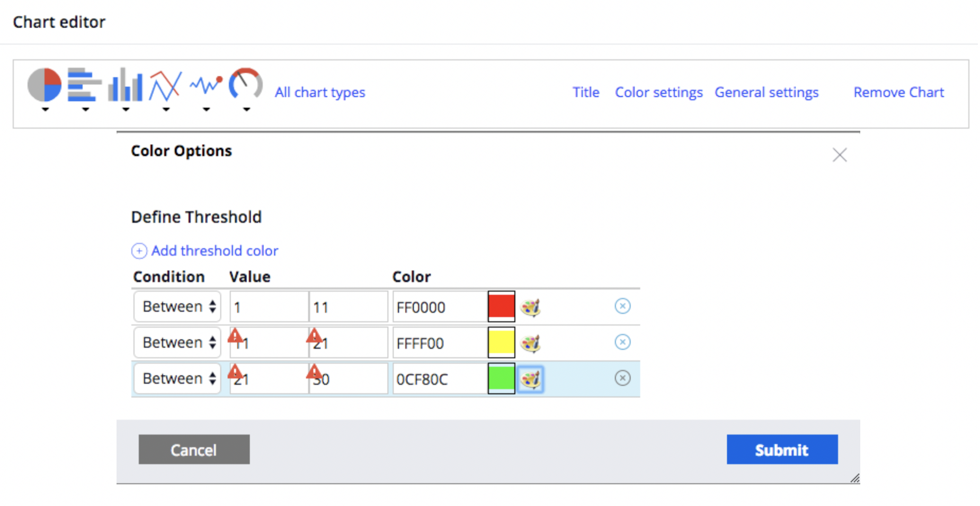The height and width of the screenshot is (506, 980).
Task: Click warning icon on FFFF00 row upper value
Action: pyautogui.click(x=314, y=336)
